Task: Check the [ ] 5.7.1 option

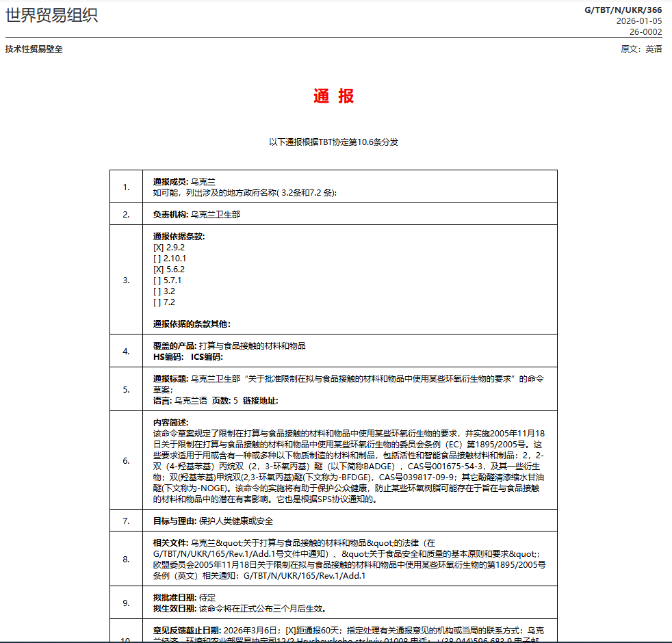Action: [x=157, y=280]
